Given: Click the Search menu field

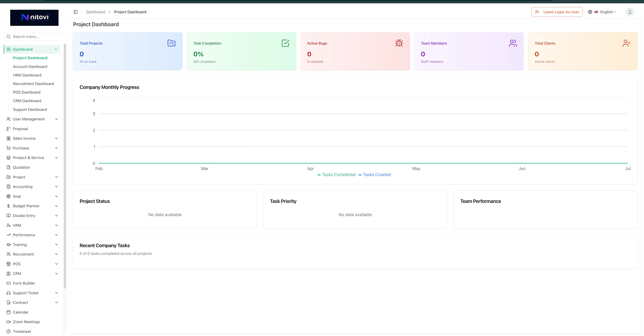Looking at the screenshot, I should point(34,37).
